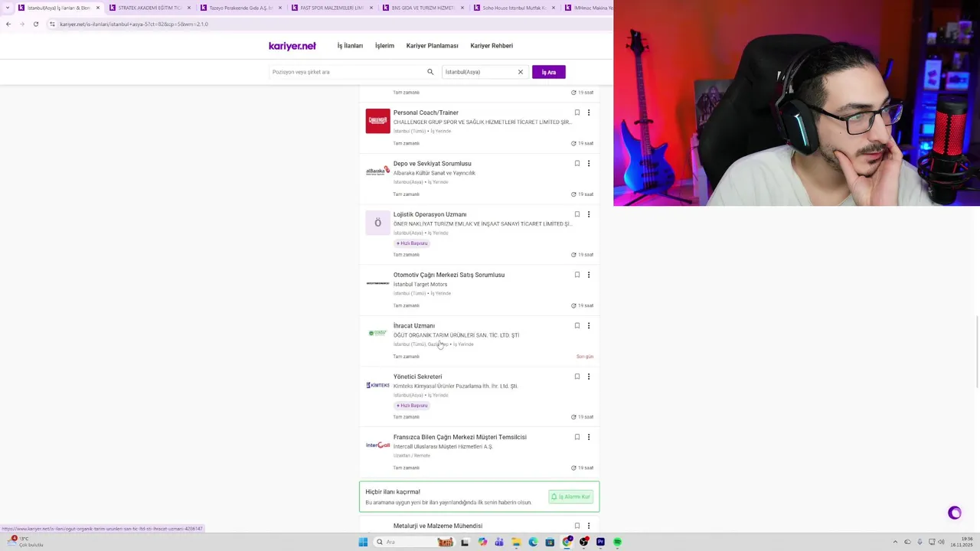Click the kariyer.net logo
This screenshot has width=980, height=551.
pos(292,46)
